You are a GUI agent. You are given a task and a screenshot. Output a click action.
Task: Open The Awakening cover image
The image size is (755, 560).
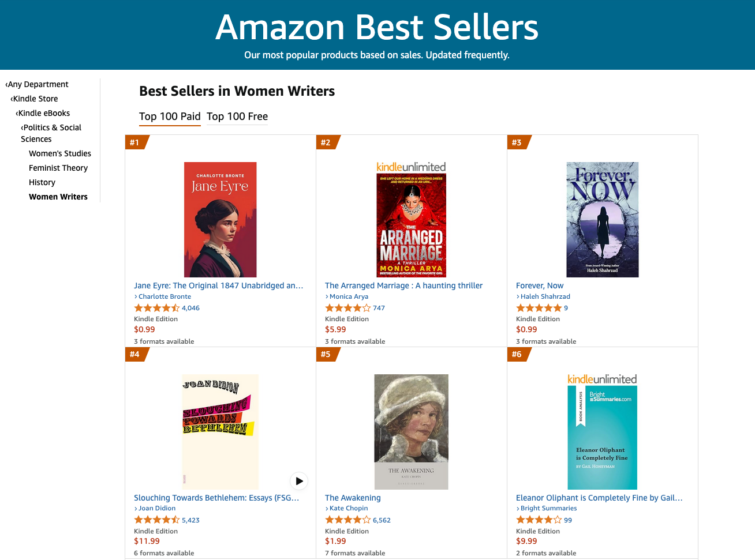pos(411,432)
